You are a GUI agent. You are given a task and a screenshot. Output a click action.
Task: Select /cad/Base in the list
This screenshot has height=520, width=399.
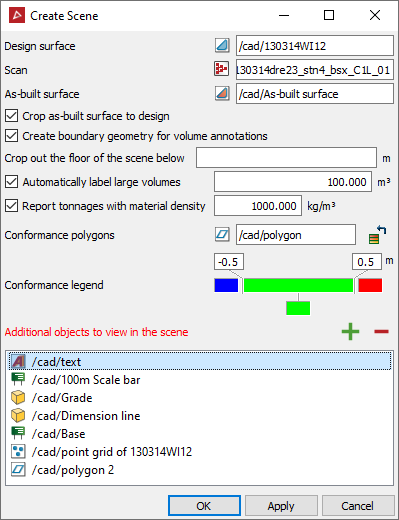tap(200, 434)
